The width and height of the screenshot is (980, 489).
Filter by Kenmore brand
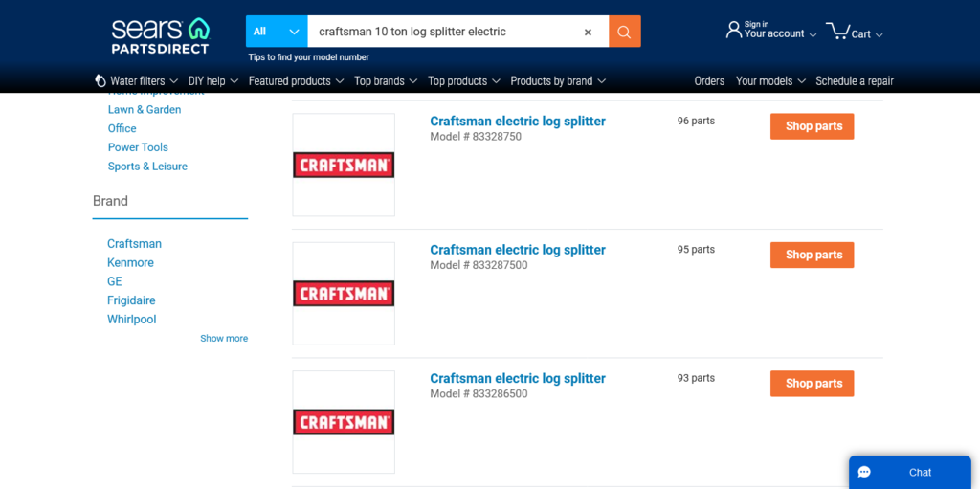(x=130, y=262)
